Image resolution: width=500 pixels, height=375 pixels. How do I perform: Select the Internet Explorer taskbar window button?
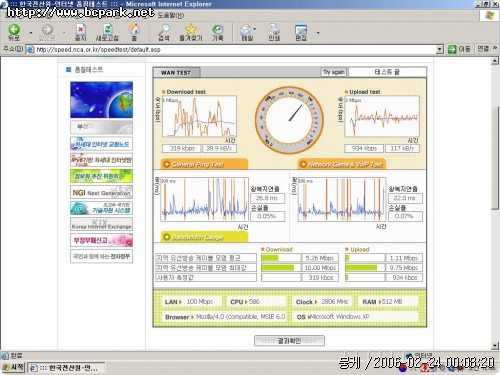click(66, 368)
